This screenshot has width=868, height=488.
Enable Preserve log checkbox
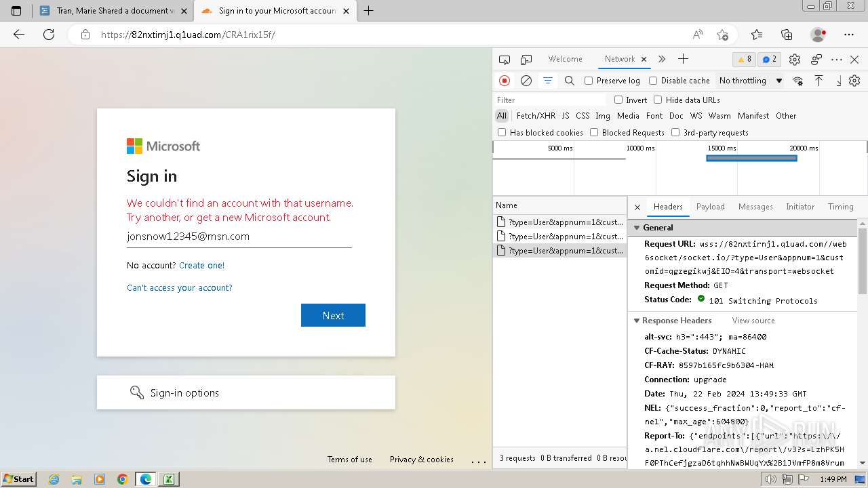(589, 81)
